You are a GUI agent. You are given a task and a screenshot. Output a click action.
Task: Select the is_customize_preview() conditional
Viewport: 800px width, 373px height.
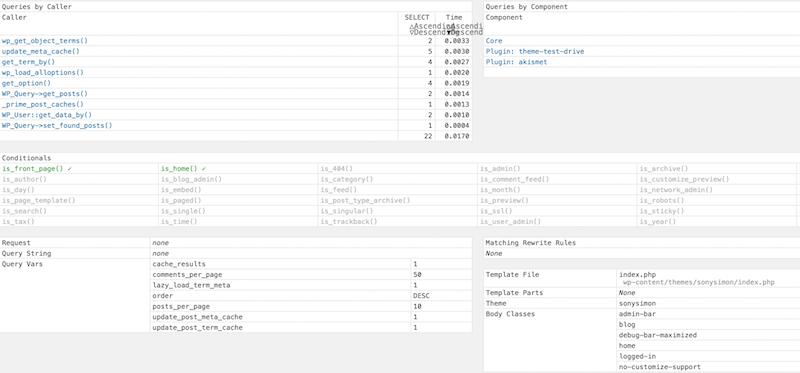684,179
